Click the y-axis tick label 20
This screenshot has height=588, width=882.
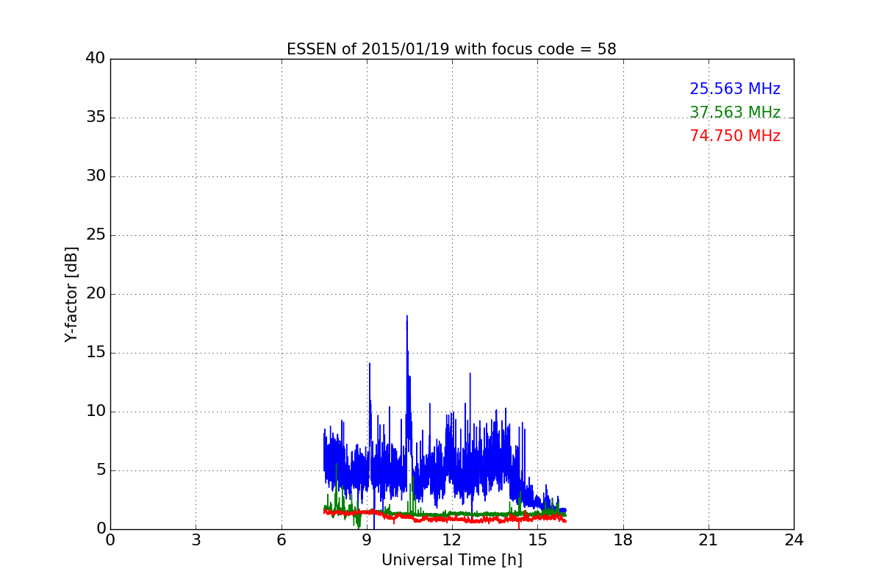(96, 293)
